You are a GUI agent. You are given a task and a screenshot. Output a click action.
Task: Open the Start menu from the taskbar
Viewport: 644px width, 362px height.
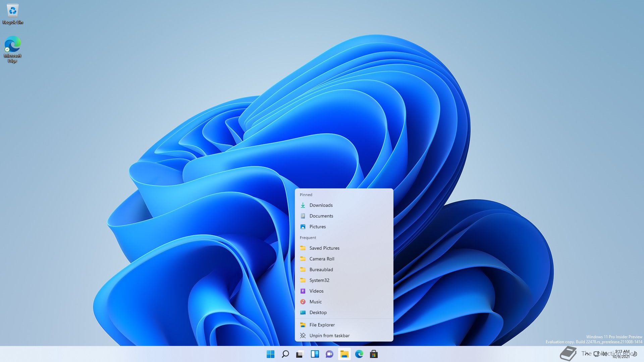click(270, 354)
